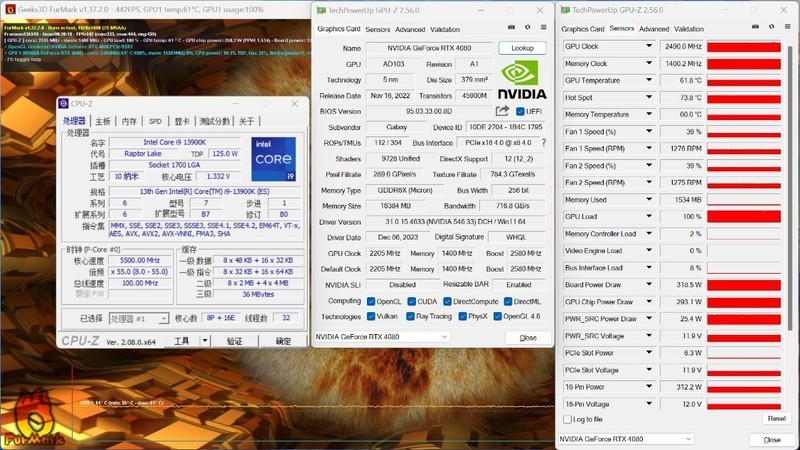Toggle the Ray Tracing checkbox
The width and height of the screenshot is (800, 450).
(409, 316)
